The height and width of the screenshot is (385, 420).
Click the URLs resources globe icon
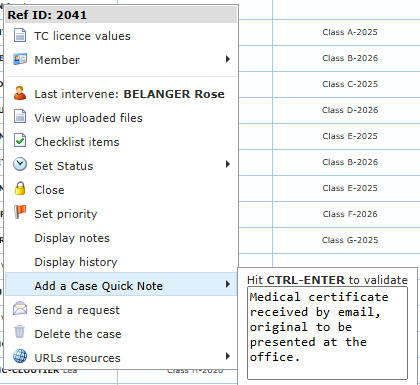20,356
